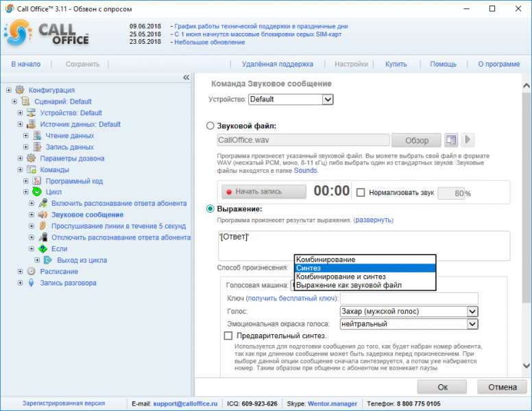The height and width of the screenshot is (411, 532).
Task: Play the selected sound file
Action: coord(468,140)
